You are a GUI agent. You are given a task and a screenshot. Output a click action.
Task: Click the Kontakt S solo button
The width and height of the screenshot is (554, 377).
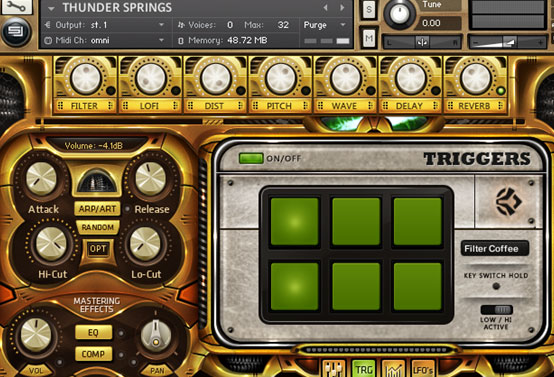click(369, 10)
